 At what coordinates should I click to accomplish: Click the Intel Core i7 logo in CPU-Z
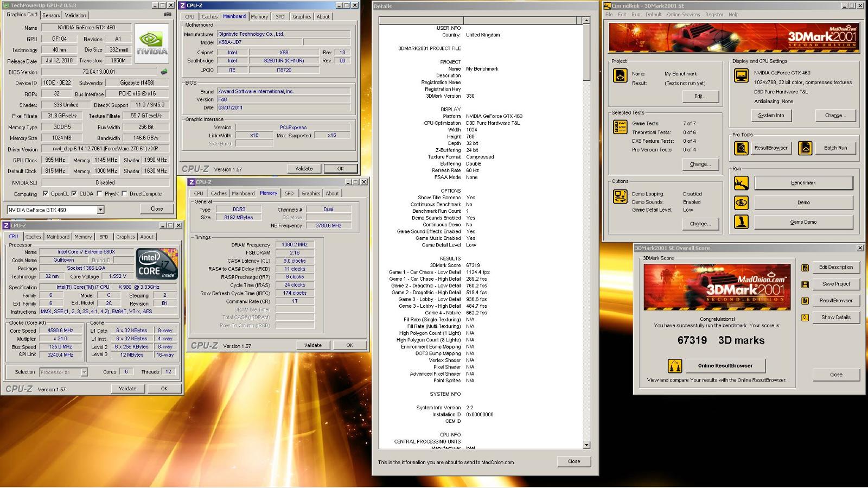(157, 264)
